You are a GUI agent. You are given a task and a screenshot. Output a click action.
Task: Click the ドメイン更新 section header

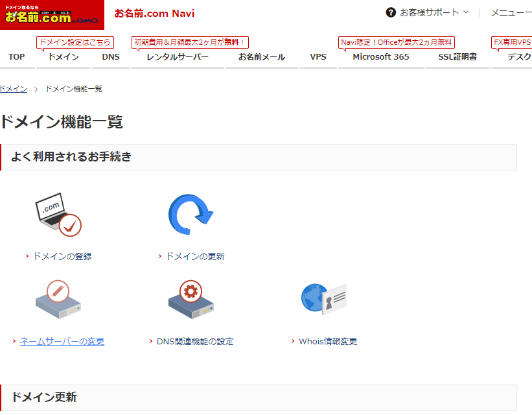pos(258,397)
